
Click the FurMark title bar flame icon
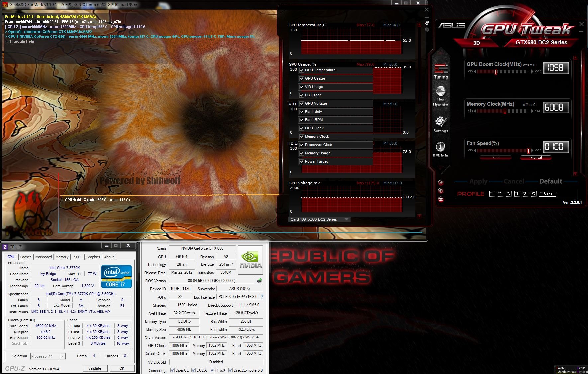click(5, 4)
